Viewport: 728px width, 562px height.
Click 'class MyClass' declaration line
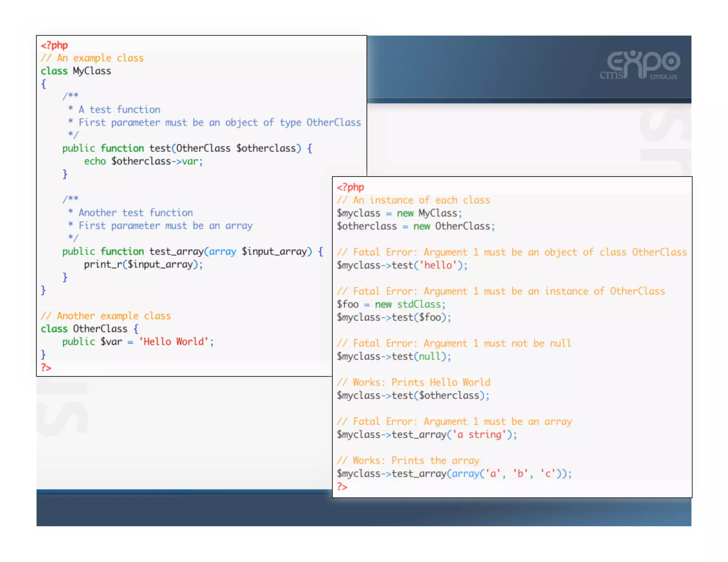(76, 71)
